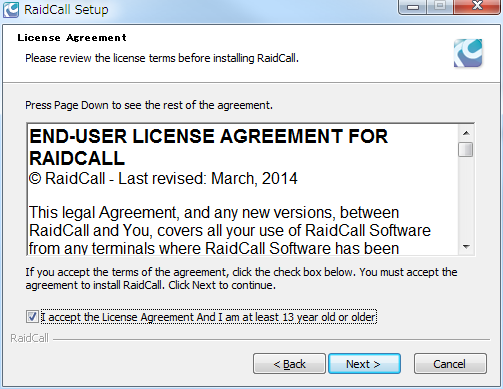The height and width of the screenshot is (389, 503).
Task: Click the license scrollbar up arrow
Action: [466, 133]
